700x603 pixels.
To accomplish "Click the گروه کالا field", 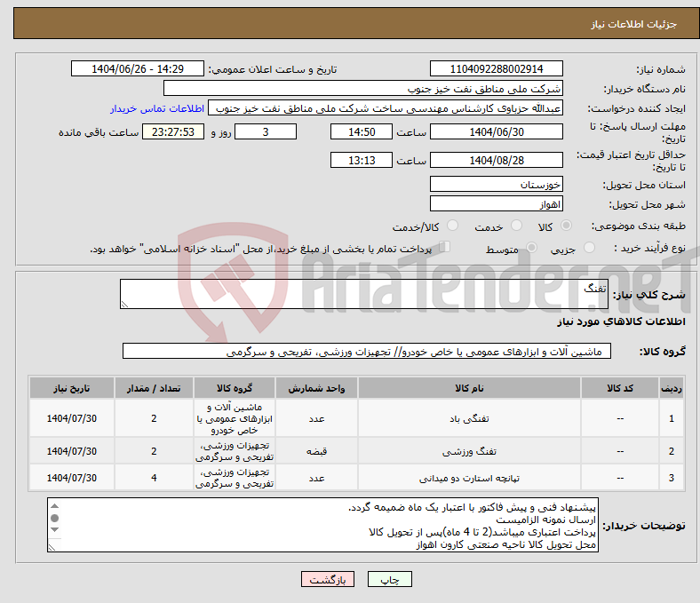I will [367, 352].
